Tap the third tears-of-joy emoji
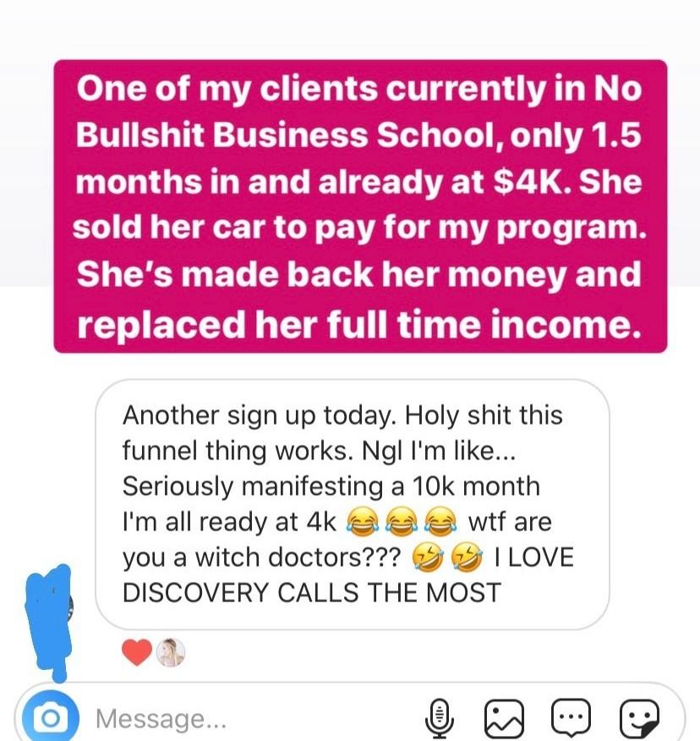 [x=441, y=522]
